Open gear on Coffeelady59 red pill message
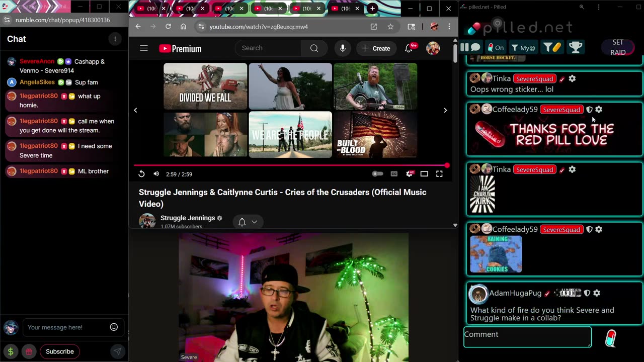Image resolution: width=644 pixels, height=362 pixels. pos(599,109)
